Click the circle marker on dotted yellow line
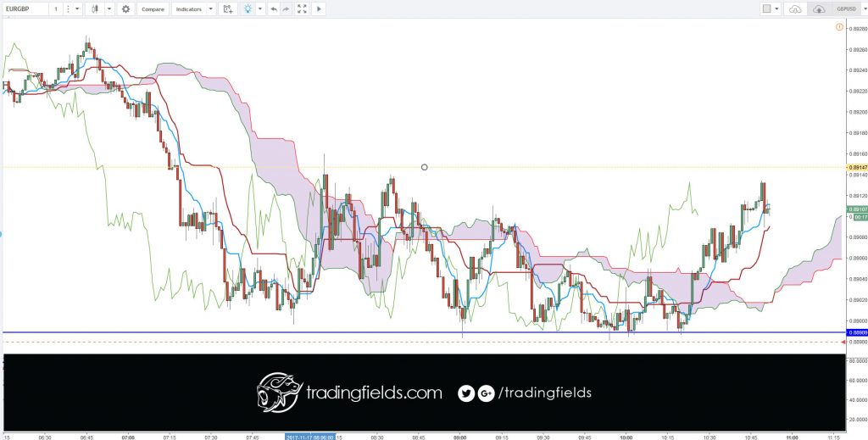This screenshot has height=440, width=868. (425, 167)
